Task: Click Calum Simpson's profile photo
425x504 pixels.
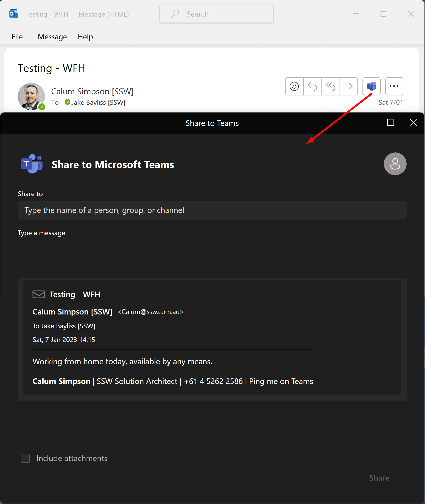Action: pyautogui.click(x=31, y=96)
